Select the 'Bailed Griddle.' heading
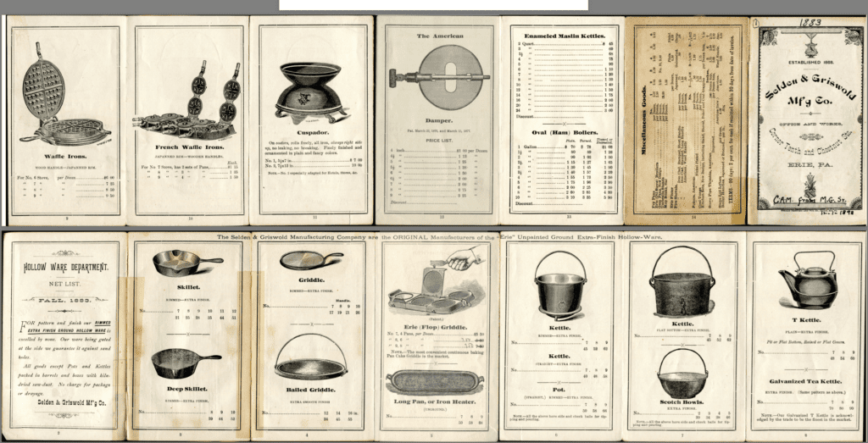 312,390
